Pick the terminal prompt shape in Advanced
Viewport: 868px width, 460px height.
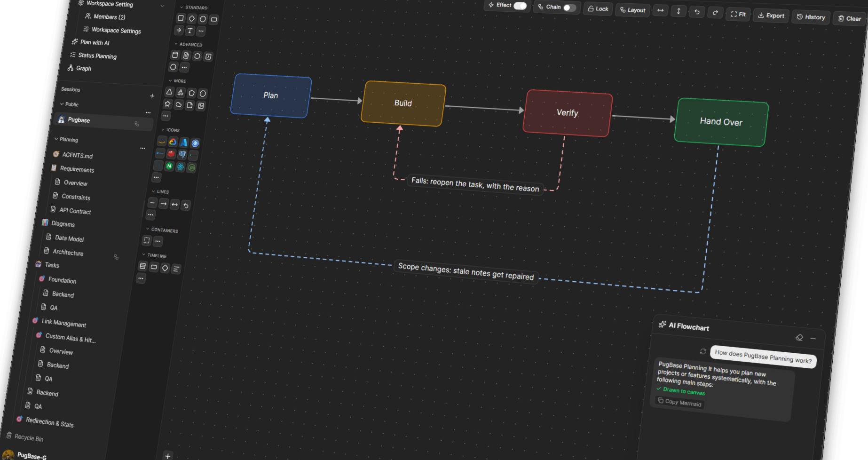(208, 56)
